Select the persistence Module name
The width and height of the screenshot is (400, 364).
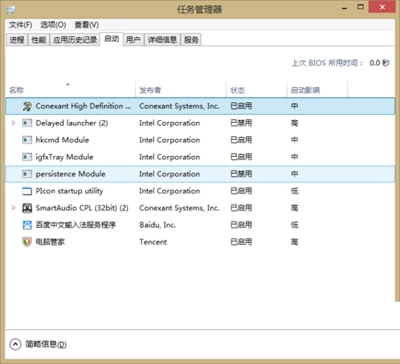tap(70, 174)
